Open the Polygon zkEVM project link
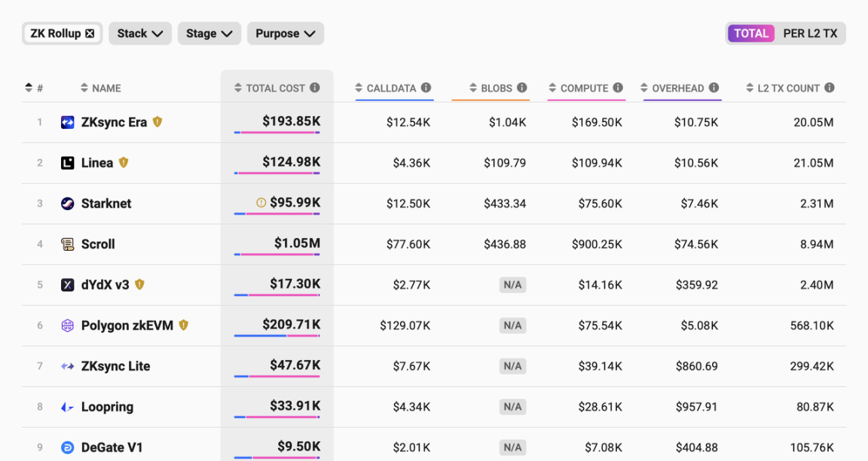This screenshot has width=868, height=461. (x=127, y=325)
